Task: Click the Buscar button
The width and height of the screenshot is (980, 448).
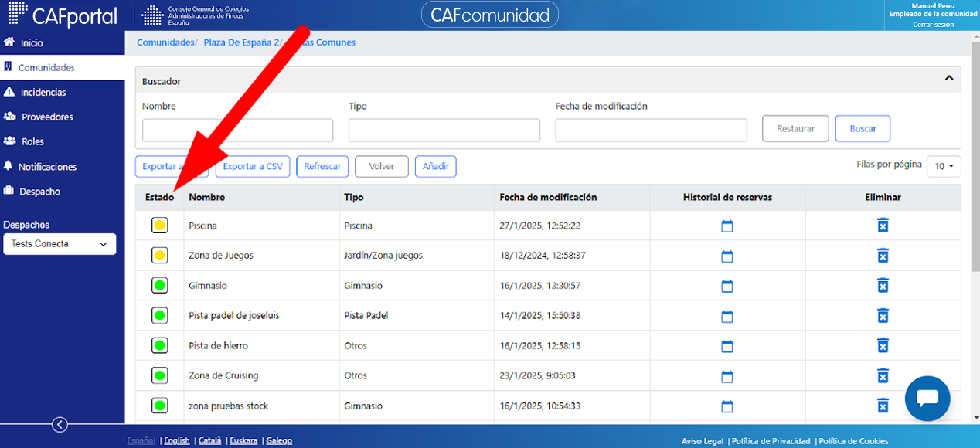Action: click(863, 129)
